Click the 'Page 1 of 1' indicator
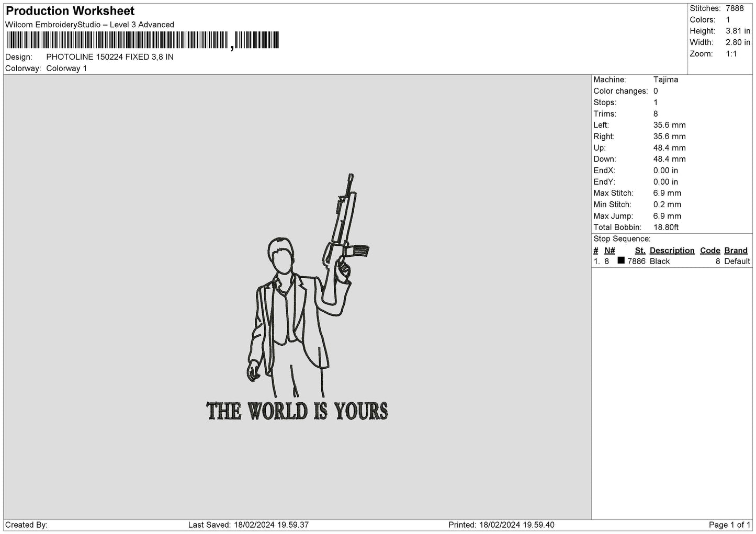Viewport: 756px width, 534px height. tap(729, 525)
